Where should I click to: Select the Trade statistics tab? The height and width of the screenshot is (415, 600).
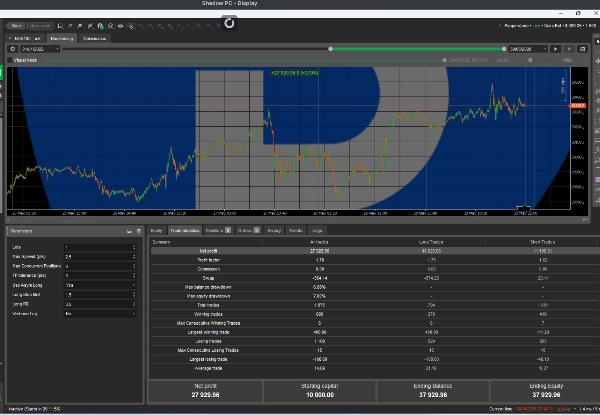184,231
